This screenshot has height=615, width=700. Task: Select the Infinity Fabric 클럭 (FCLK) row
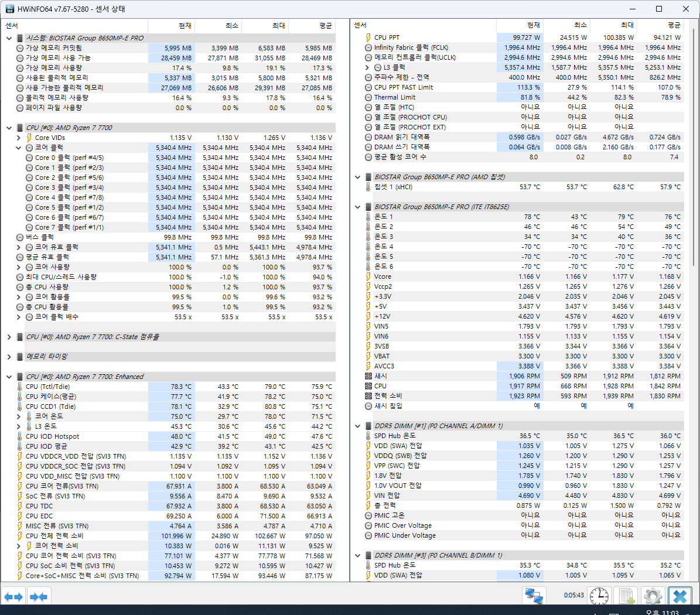tap(524, 47)
